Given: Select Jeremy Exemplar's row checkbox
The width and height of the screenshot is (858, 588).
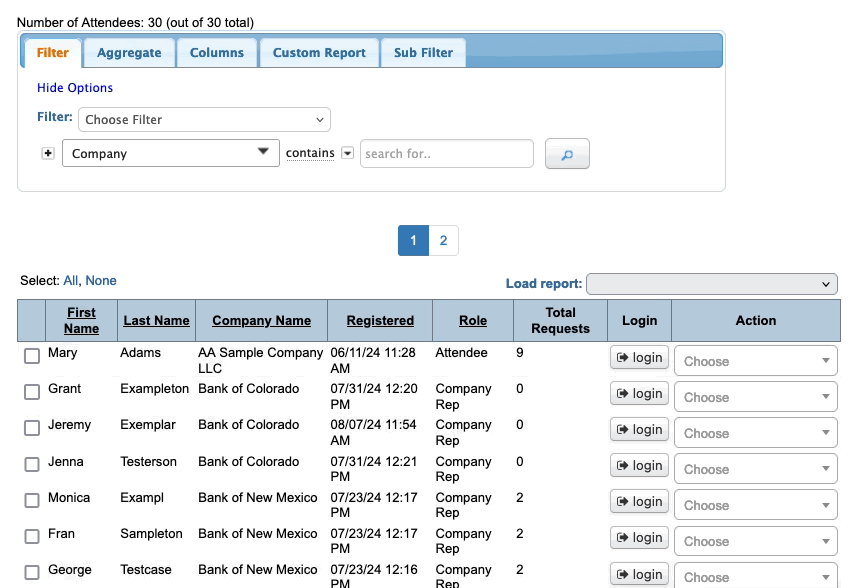Looking at the screenshot, I should [x=32, y=428].
